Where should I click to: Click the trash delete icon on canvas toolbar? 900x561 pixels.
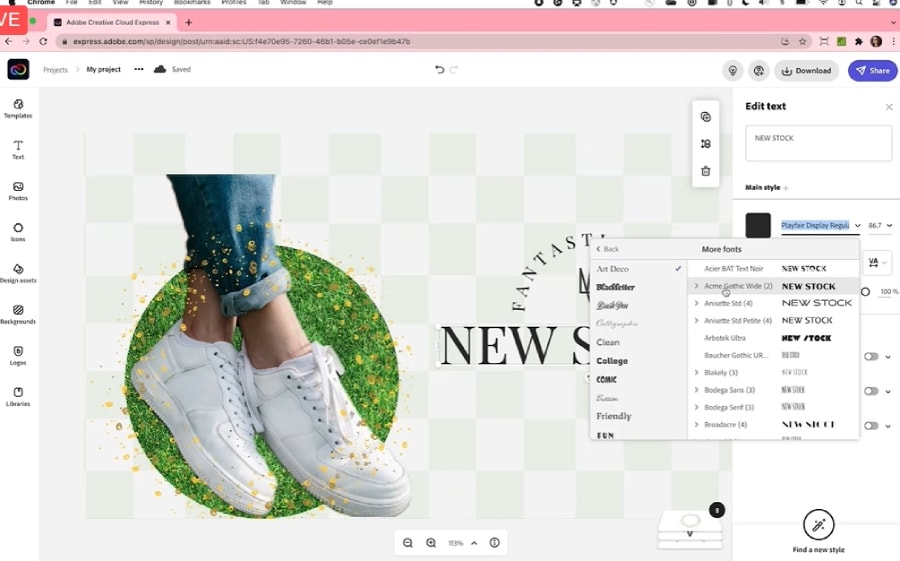coord(705,171)
